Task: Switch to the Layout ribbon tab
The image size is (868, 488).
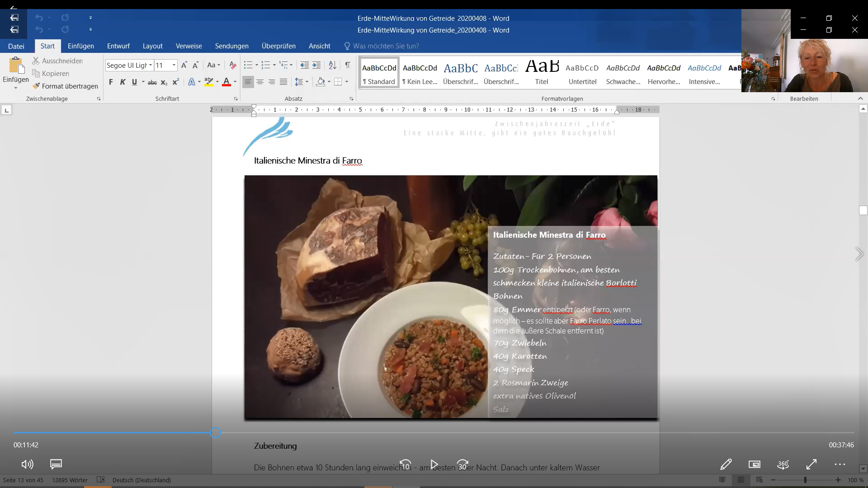Action: point(153,46)
